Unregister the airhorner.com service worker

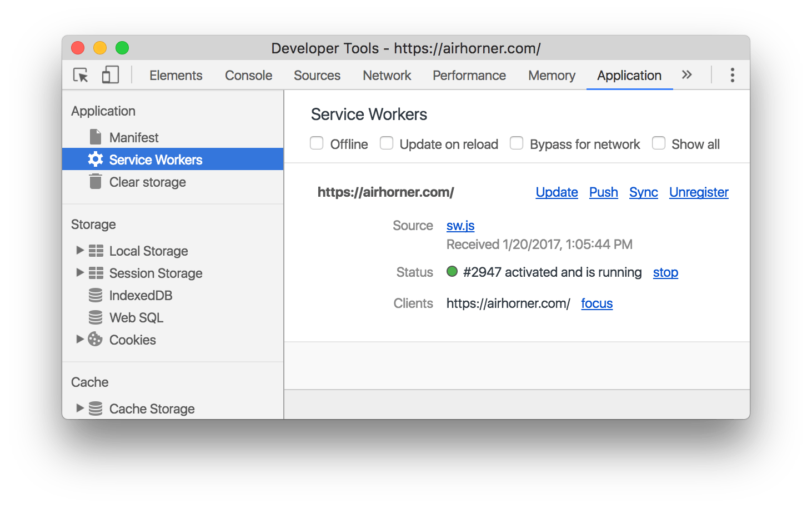(x=699, y=192)
